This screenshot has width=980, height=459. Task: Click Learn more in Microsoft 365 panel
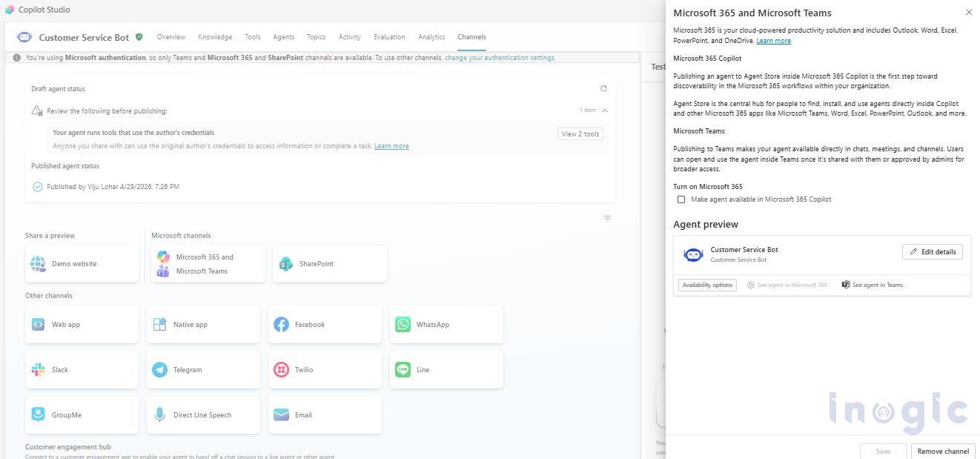pyautogui.click(x=773, y=41)
